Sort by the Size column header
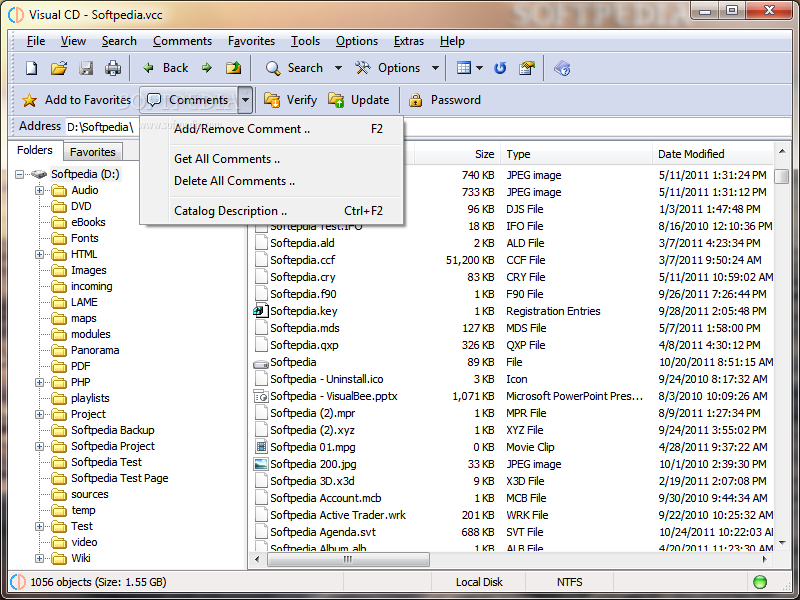Viewport: 800px width, 600px height. point(457,154)
